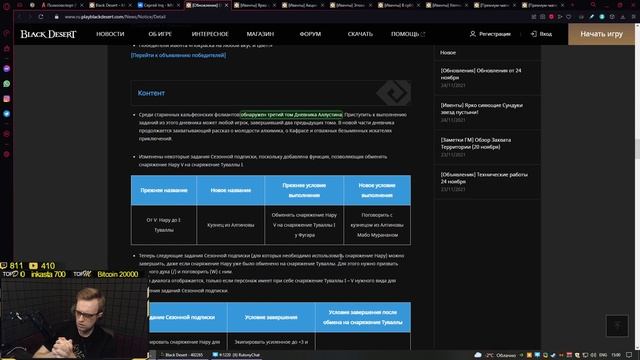Screen dimensions: 640x360
Task: Open sidebar Технические работы 24 ноября notice
Action: pyautogui.click(x=487, y=182)
